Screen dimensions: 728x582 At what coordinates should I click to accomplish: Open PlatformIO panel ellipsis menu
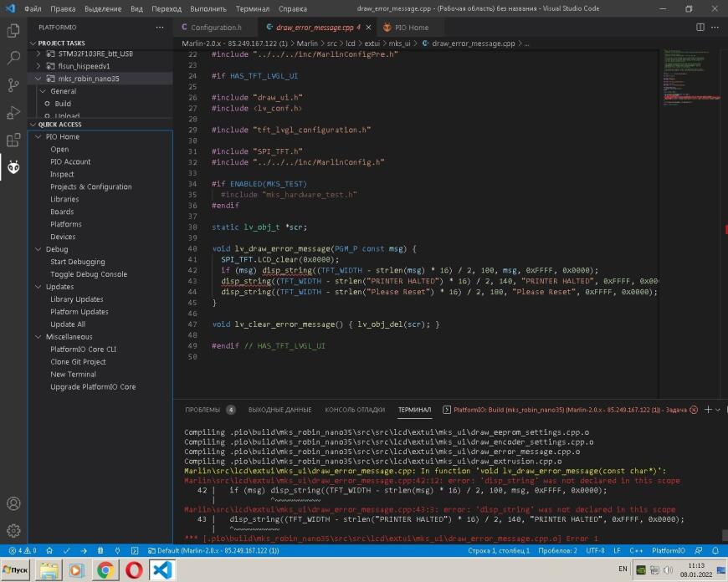(160, 28)
